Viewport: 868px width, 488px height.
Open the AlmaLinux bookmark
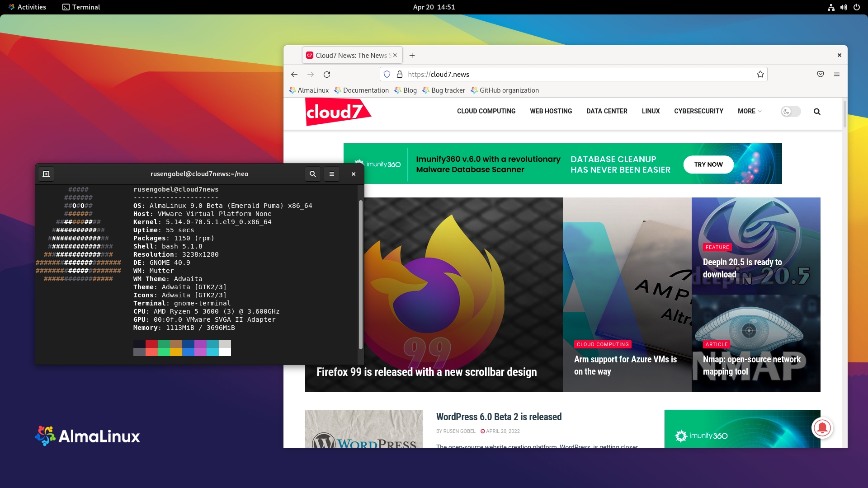(309, 90)
